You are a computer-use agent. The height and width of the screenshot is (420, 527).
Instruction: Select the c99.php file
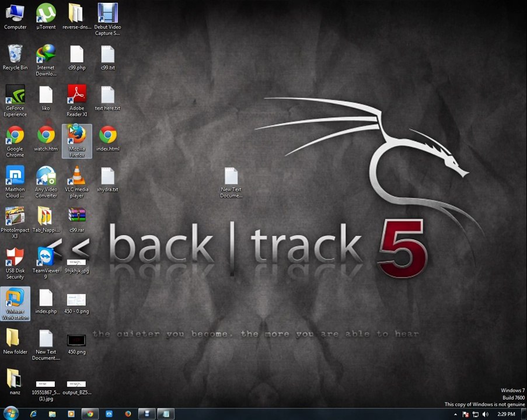tap(76, 57)
